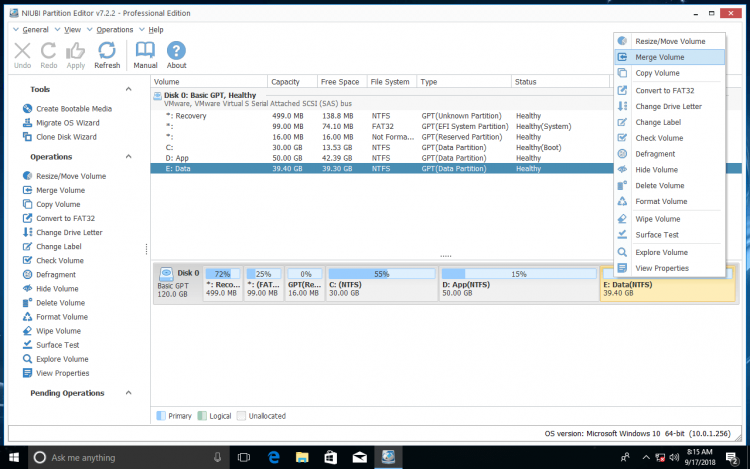The image size is (750, 469).
Task: Choose Defragment in context menu
Action: tap(670, 153)
